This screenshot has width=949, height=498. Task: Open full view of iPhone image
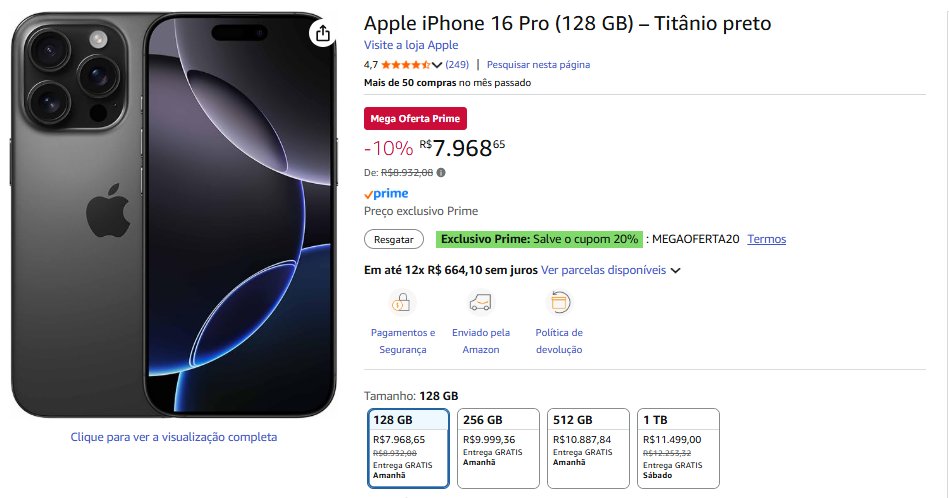173,437
